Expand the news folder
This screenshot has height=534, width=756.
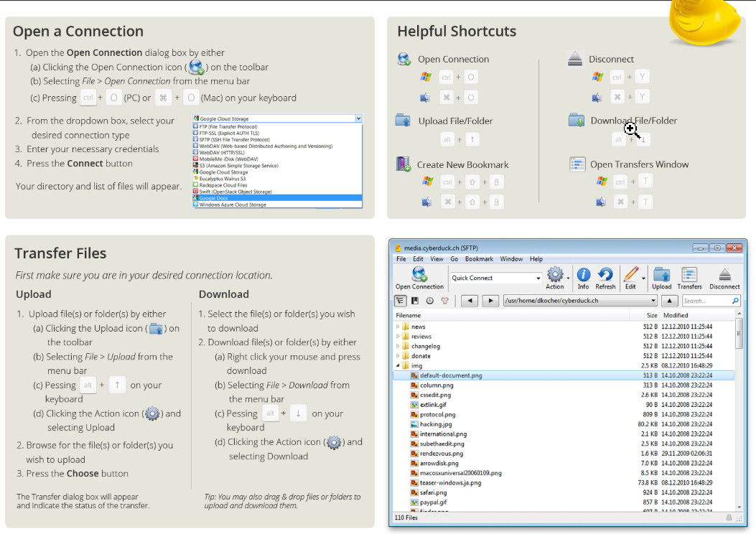398,327
